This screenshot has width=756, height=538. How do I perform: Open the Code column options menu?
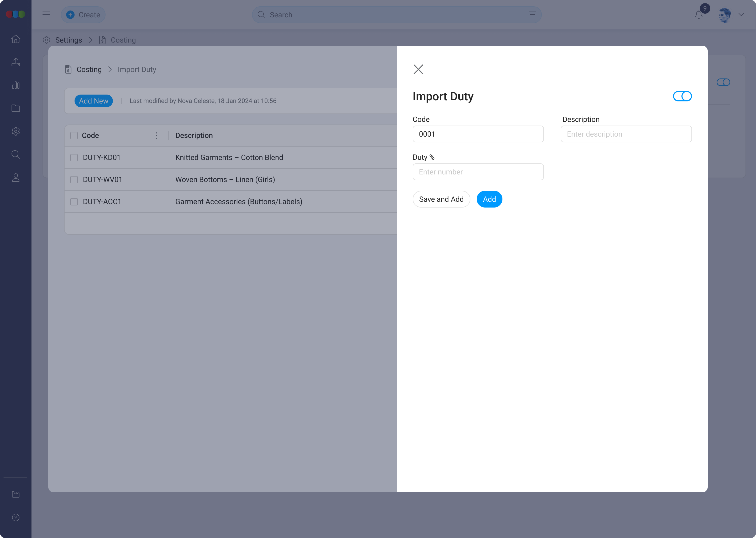coord(156,135)
